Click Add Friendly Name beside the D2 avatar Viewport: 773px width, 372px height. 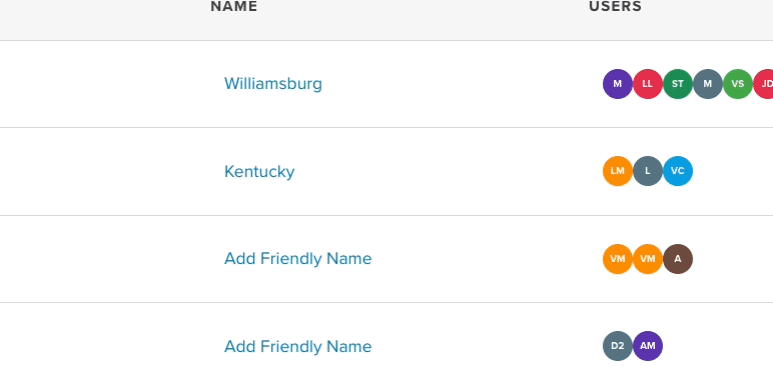pyautogui.click(x=298, y=346)
